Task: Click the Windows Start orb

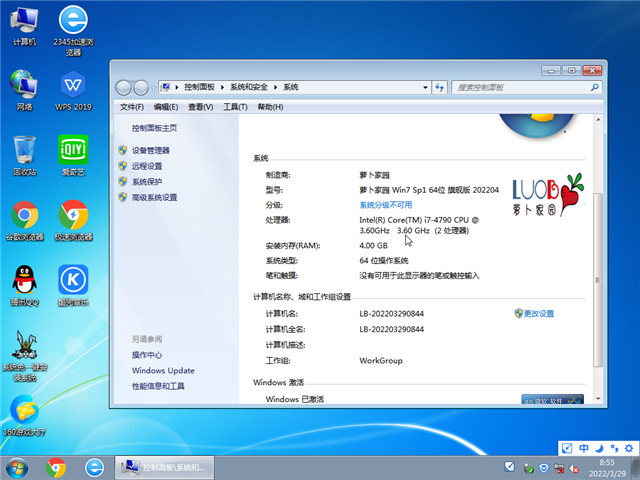Action: tap(17, 468)
